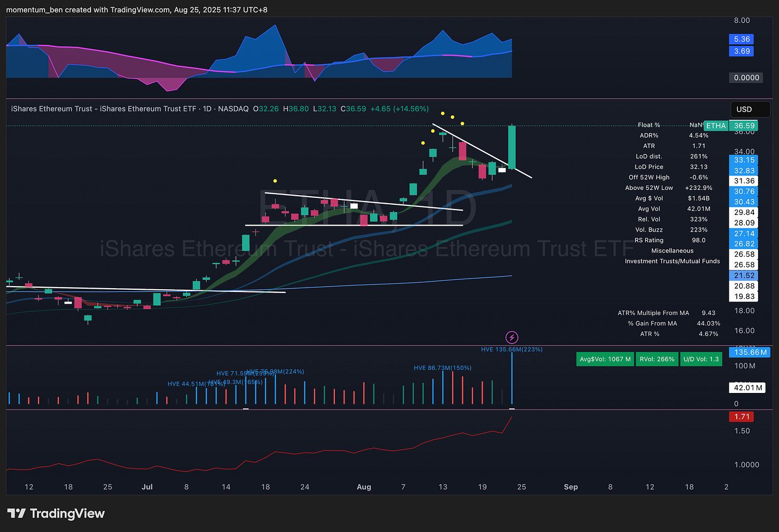779x532 pixels.
Task: Select % Gain From MA 44.03% value
Action: tap(708, 323)
